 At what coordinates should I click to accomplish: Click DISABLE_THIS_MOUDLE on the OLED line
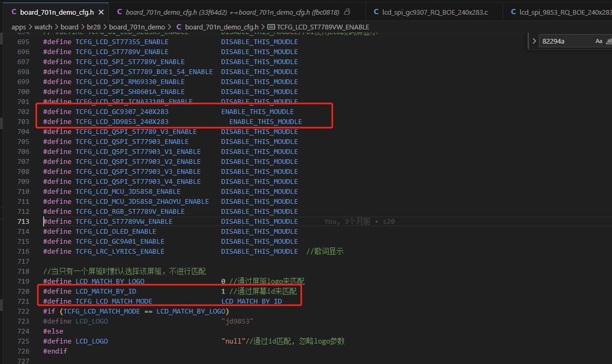point(259,232)
